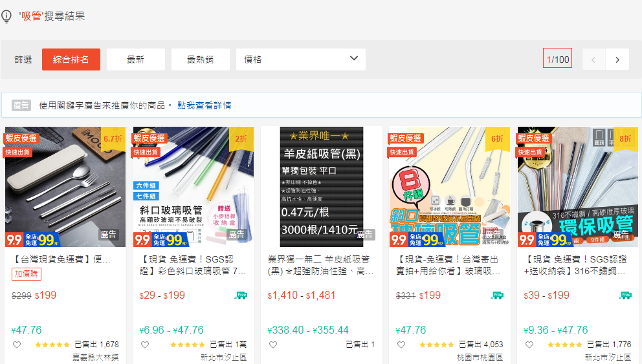The height and width of the screenshot is (364, 642).
Task: Click the star rating of item sold 4,053
Action: click(437, 345)
